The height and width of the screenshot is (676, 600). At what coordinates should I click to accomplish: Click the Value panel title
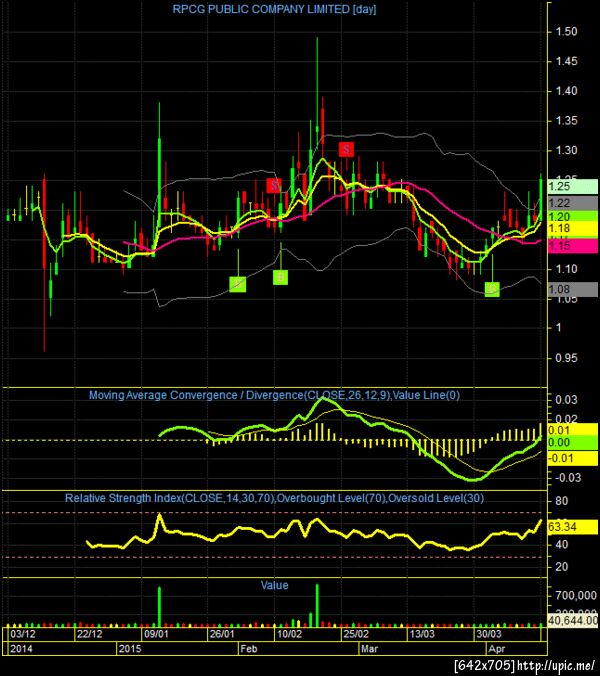[x=274, y=585]
